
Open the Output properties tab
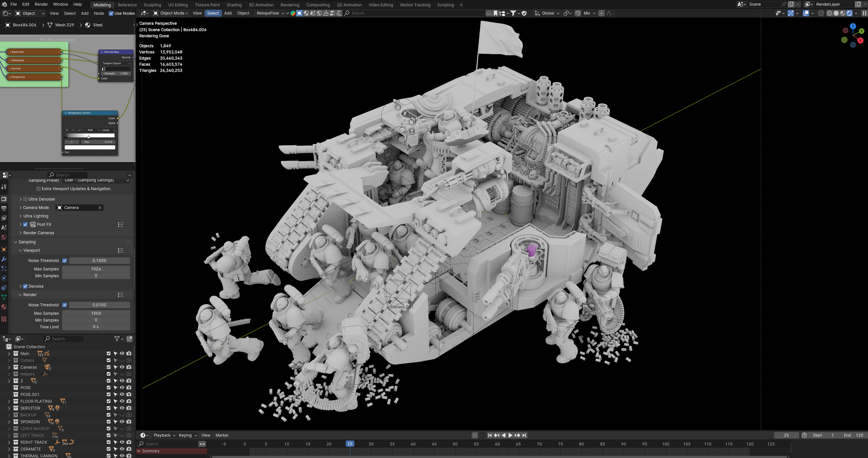pos(4,208)
